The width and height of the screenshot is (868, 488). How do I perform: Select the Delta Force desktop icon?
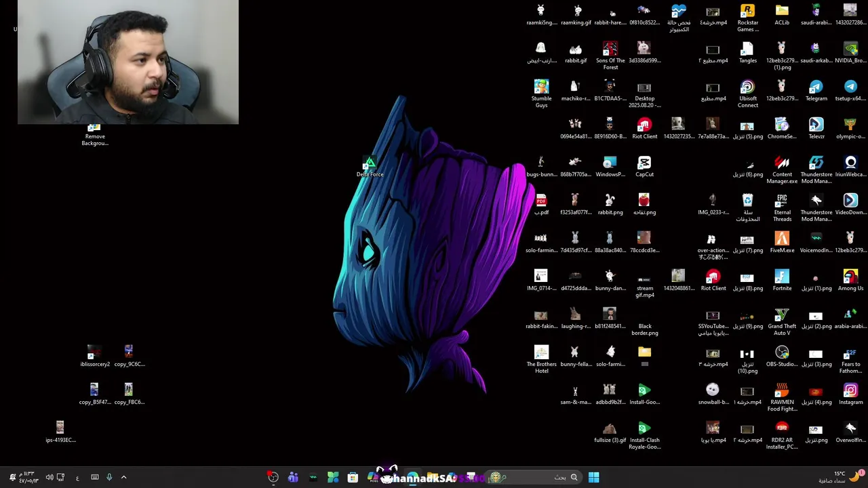(370, 166)
